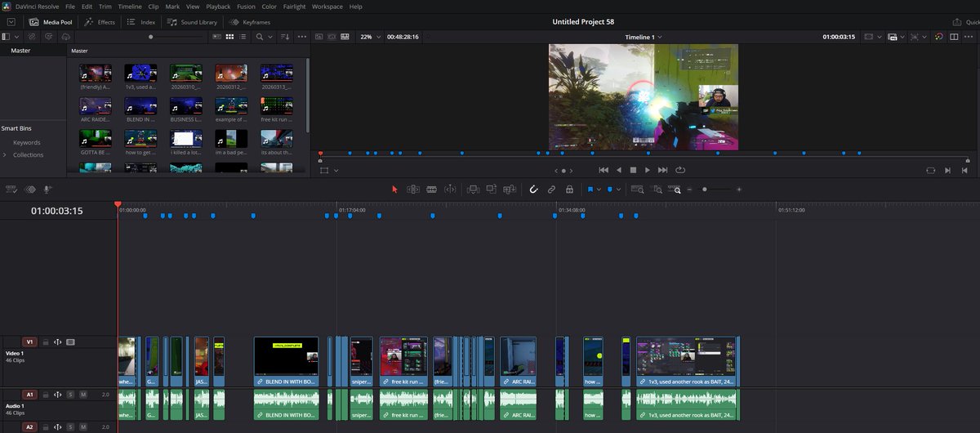Click the Custom Zoom icon

tap(675, 189)
